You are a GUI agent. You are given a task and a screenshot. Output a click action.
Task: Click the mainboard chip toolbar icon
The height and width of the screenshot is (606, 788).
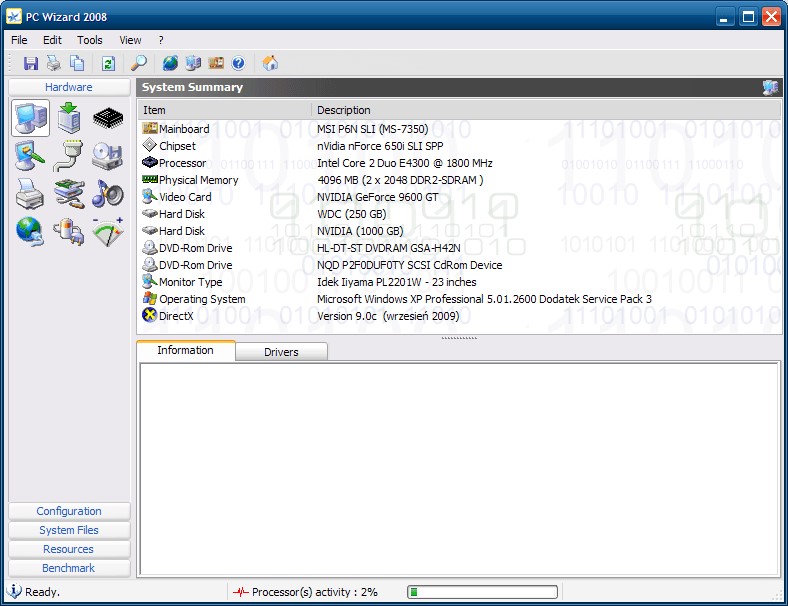[216, 63]
